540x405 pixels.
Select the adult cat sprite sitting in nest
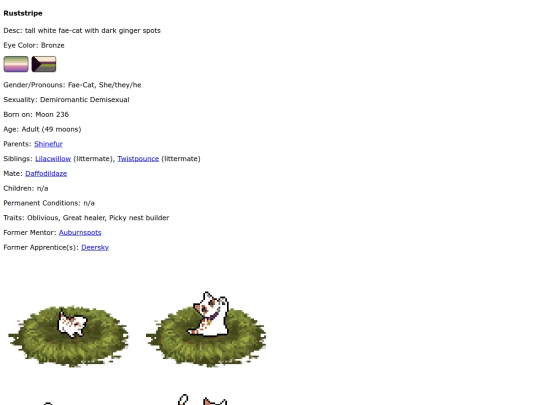tap(209, 314)
